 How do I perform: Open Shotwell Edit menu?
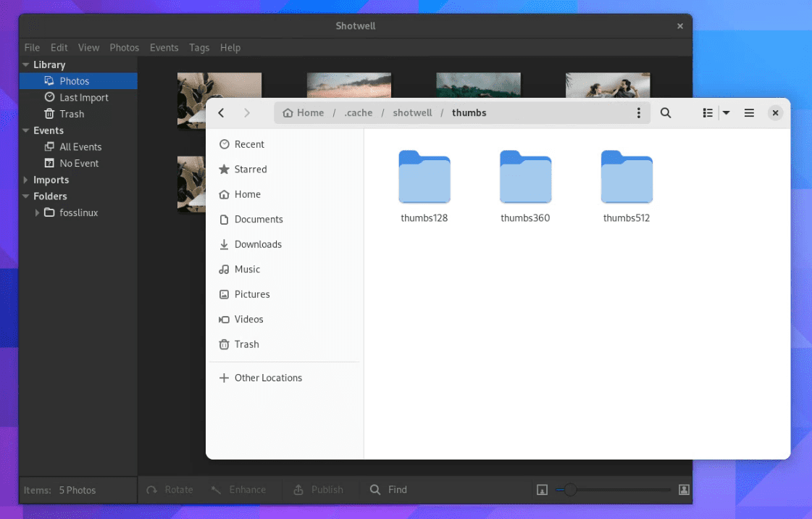pos(59,48)
